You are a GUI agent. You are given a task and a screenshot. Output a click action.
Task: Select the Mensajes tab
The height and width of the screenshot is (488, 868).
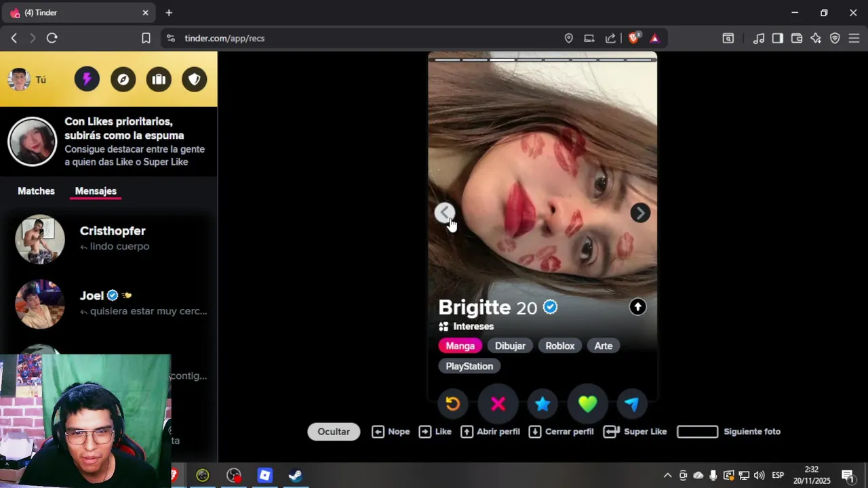96,191
